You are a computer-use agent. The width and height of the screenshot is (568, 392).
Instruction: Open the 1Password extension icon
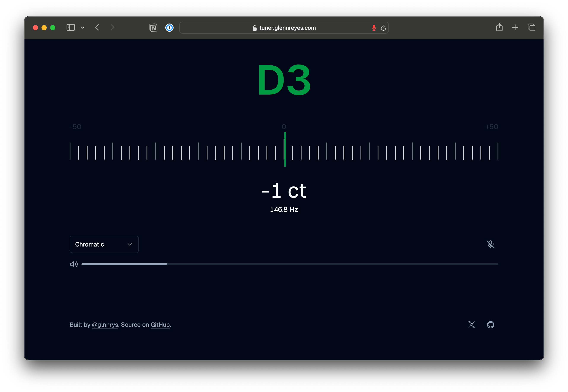169,27
